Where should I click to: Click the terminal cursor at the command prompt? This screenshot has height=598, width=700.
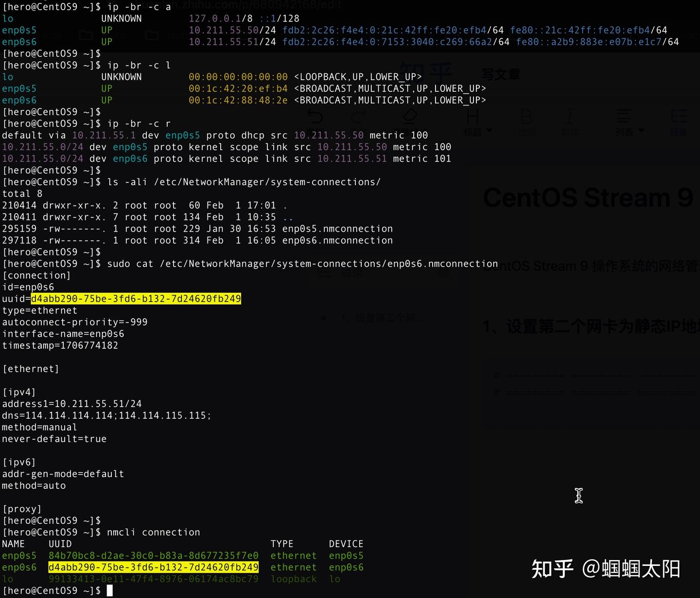109,590
